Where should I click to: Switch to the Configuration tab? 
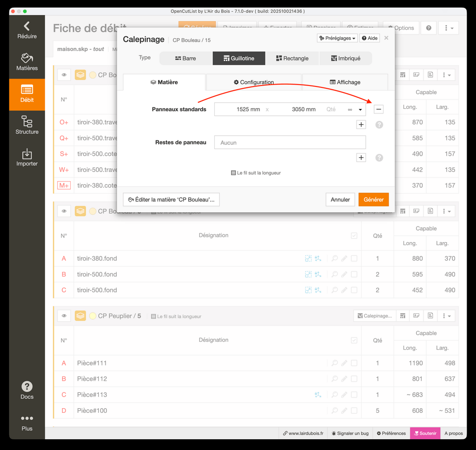tap(254, 82)
